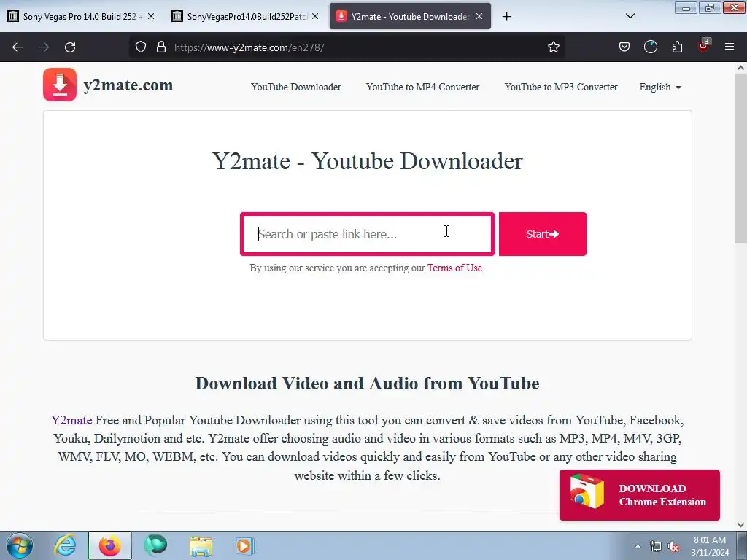The width and height of the screenshot is (747, 560).
Task: Click scrollbar down arrow
Action: click(x=740, y=525)
